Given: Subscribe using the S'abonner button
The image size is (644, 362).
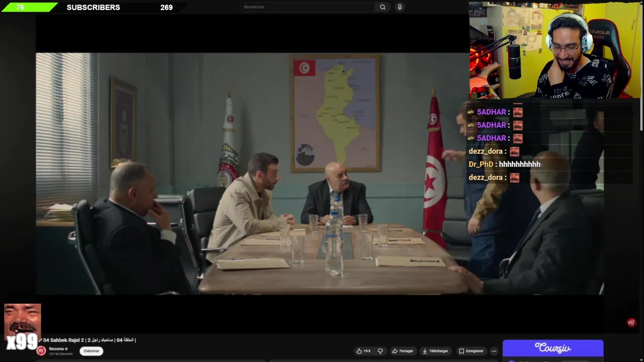Looking at the screenshot, I should point(92,351).
